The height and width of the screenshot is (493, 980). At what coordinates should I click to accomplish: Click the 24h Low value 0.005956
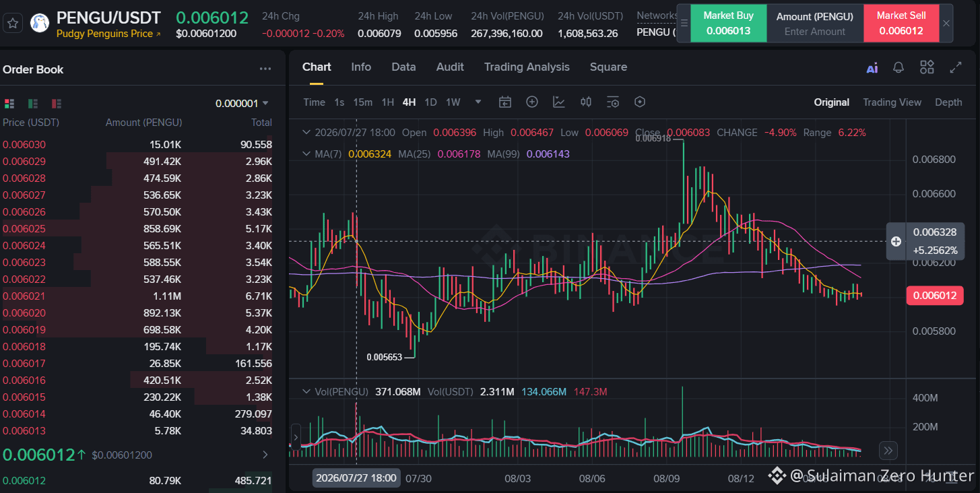click(436, 33)
